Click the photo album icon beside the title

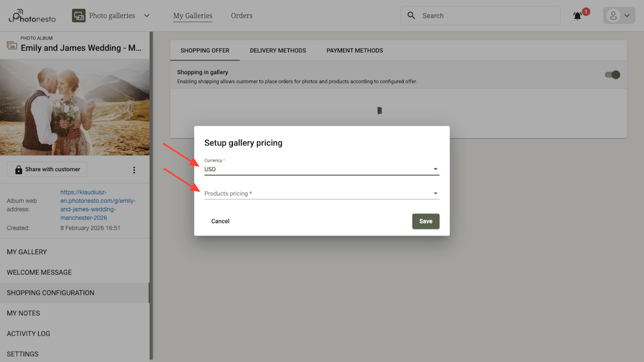point(12,46)
